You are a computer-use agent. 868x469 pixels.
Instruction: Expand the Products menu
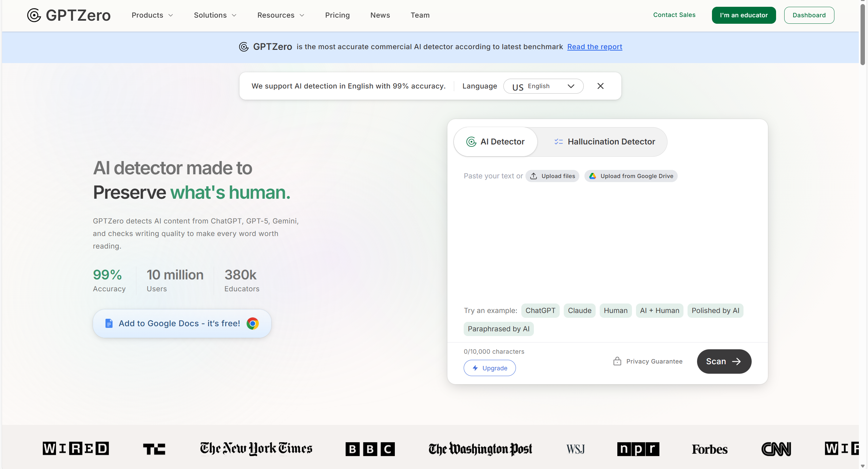tap(152, 15)
